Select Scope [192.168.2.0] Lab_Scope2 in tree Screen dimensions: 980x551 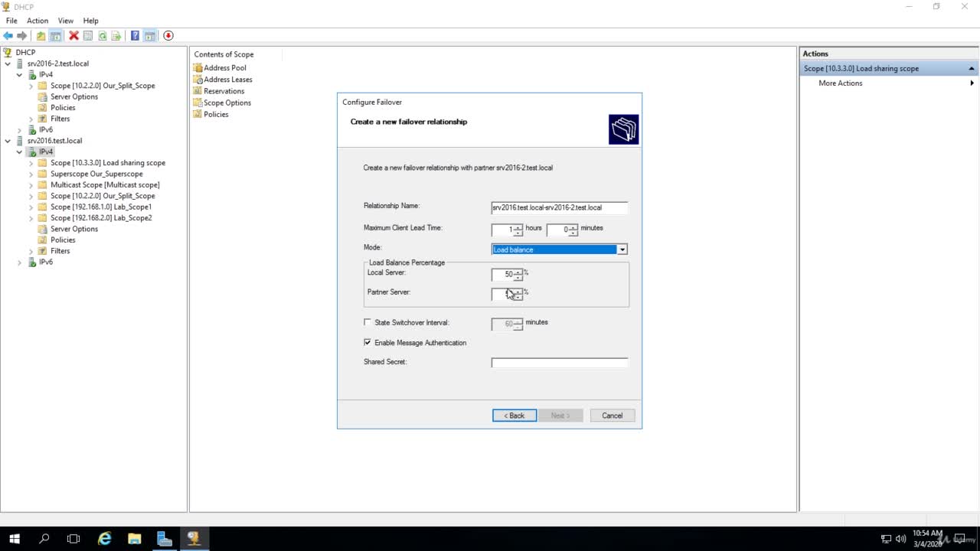tap(101, 218)
